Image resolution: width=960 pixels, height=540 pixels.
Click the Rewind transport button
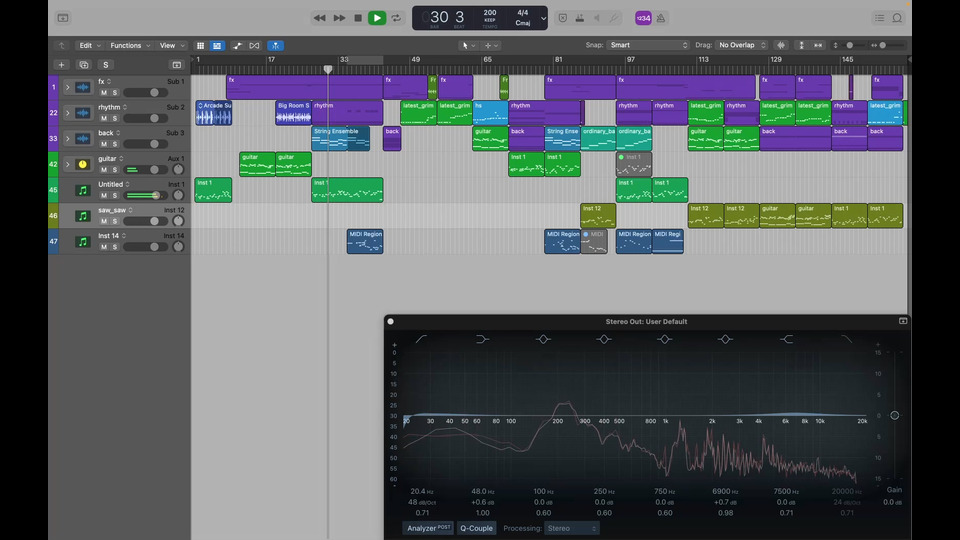click(x=319, y=18)
